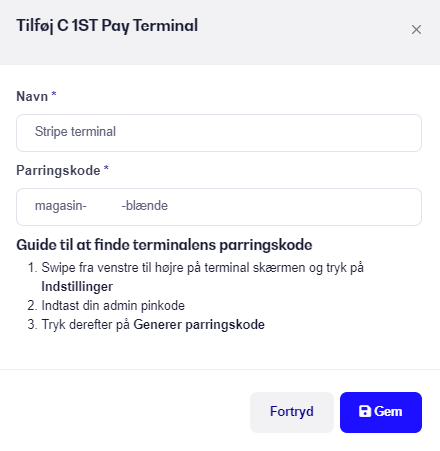This screenshot has height=451, width=440.
Task: Click the Parringskode field label
Action: (x=58, y=170)
